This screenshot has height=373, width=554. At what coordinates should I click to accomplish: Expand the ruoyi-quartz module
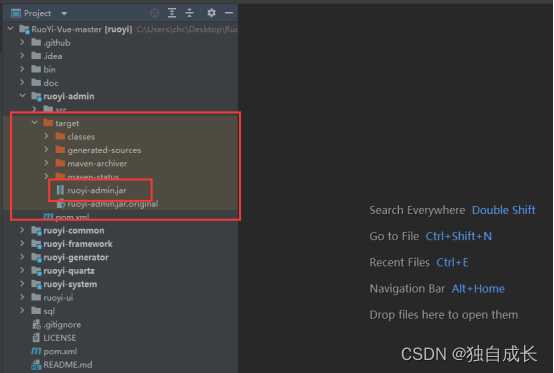[x=22, y=270]
